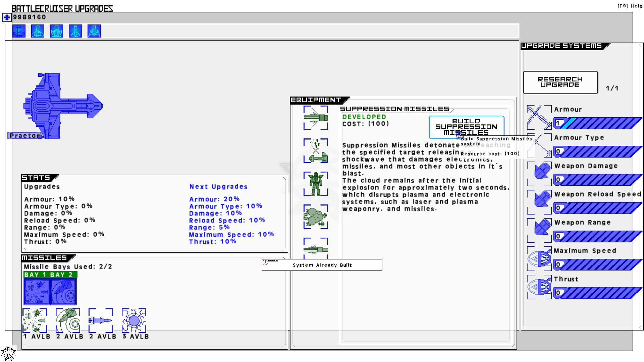Select the green cloud cluster equipment icon
Viewport: 644px width, 362px height.
tap(316, 217)
